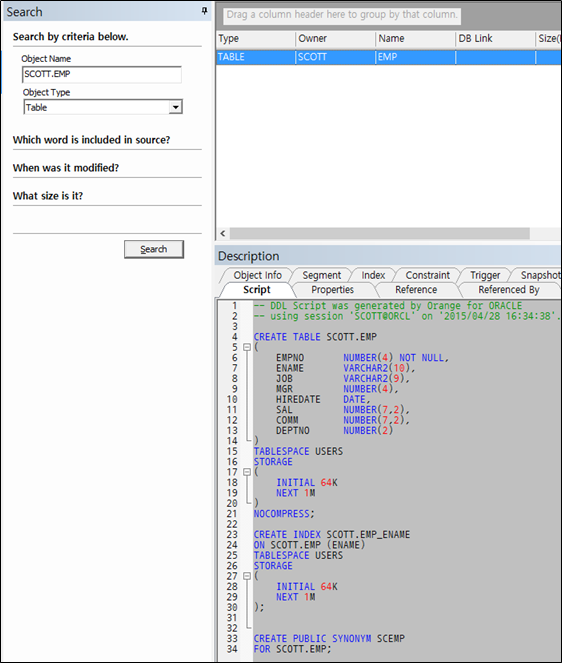The image size is (562, 663).
Task: Click the DEPTNO column line in script
Action: click(334, 430)
